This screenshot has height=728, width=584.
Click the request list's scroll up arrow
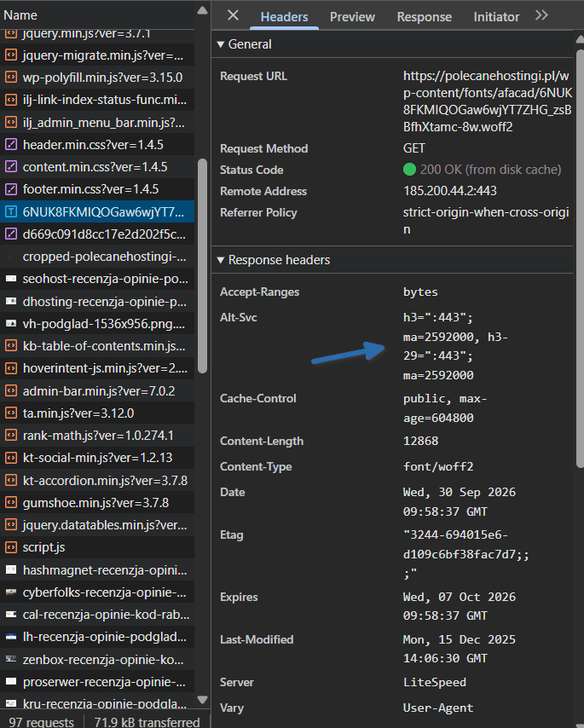click(202, 11)
